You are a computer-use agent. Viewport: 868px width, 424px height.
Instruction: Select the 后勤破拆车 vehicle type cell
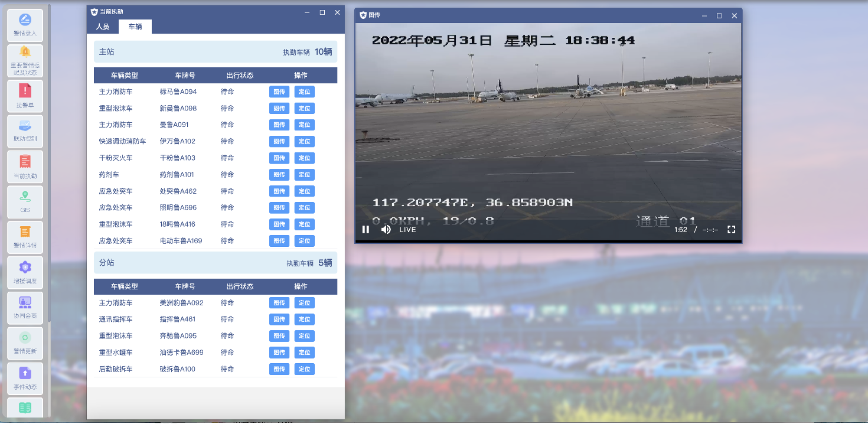(x=116, y=369)
